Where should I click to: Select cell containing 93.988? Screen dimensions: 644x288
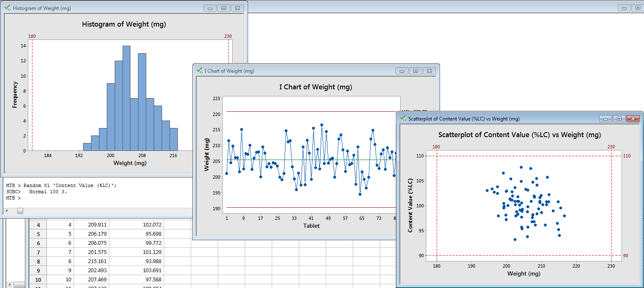136,261
